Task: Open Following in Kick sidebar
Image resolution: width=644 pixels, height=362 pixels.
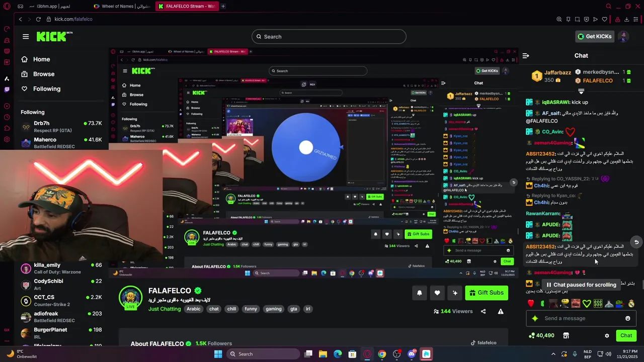Action: pyautogui.click(x=40, y=88)
